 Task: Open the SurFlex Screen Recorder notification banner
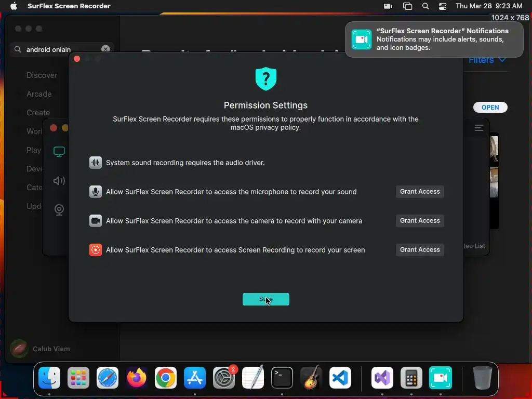click(434, 39)
